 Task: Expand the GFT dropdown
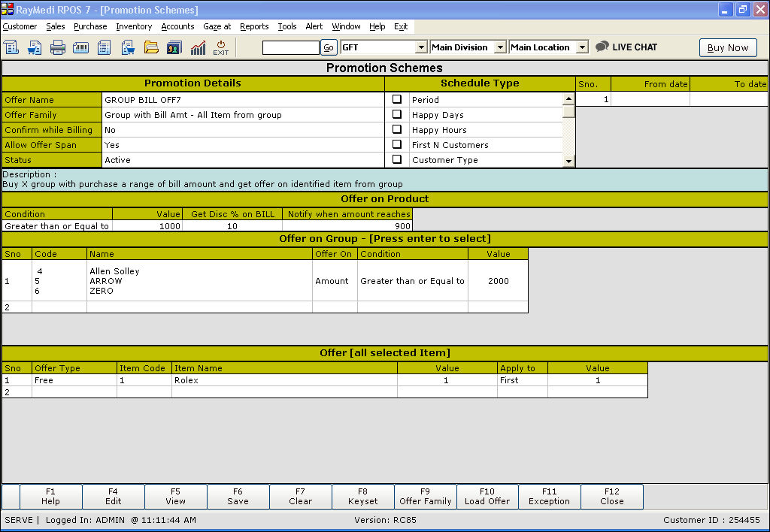point(421,47)
